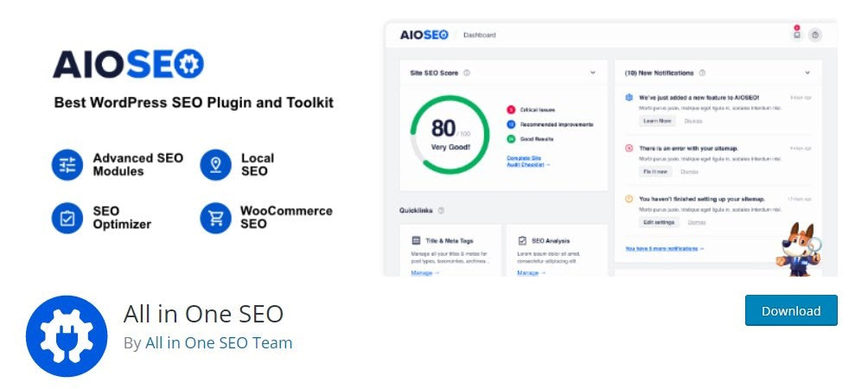Collapse the Site SEO Score panel
This screenshot has width=868, height=389.
[593, 73]
